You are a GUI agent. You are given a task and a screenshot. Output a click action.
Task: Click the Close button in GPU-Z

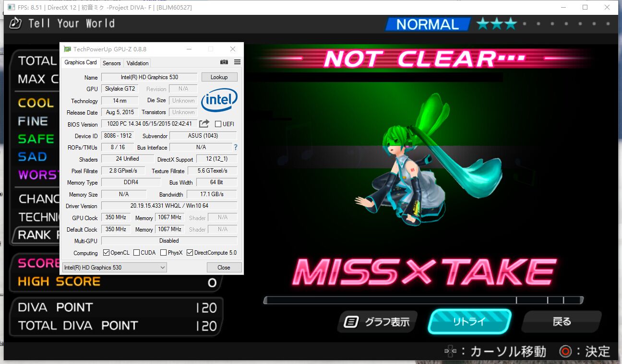coord(224,267)
